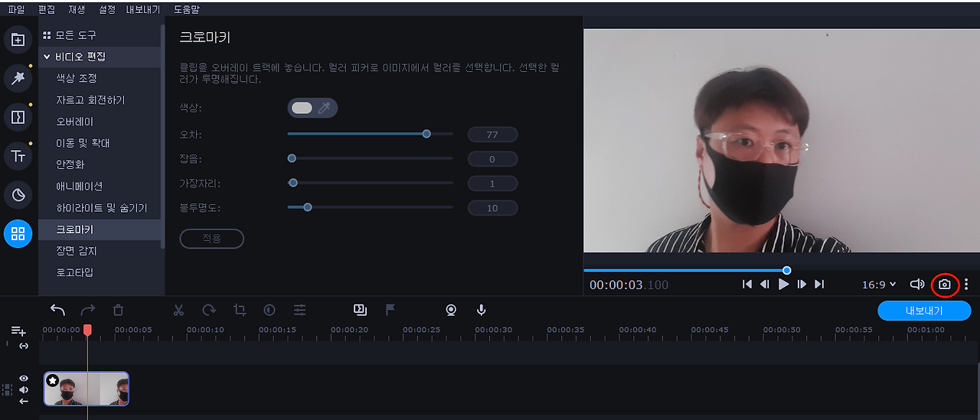Select the video clip thumbnail on timeline
Image resolution: width=980 pixels, height=420 pixels.
pyautogui.click(x=87, y=389)
